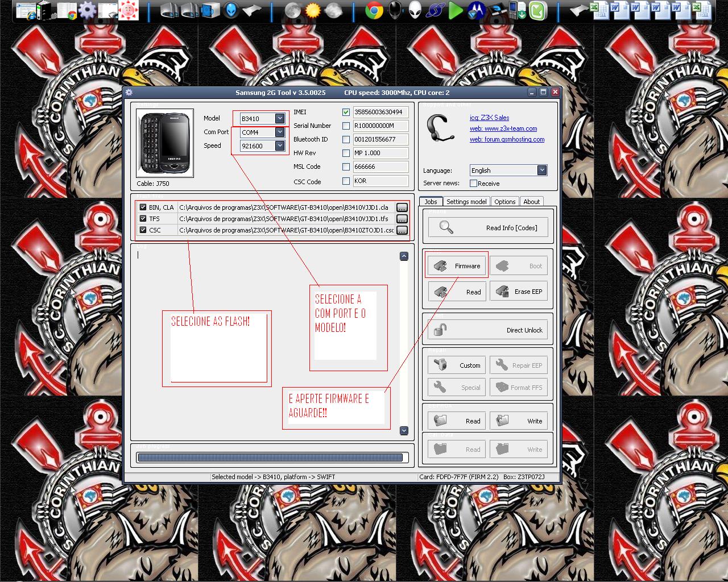Start flashing with the Firmware button
This screenshot has height=582, width=728.
coord(457,266)
